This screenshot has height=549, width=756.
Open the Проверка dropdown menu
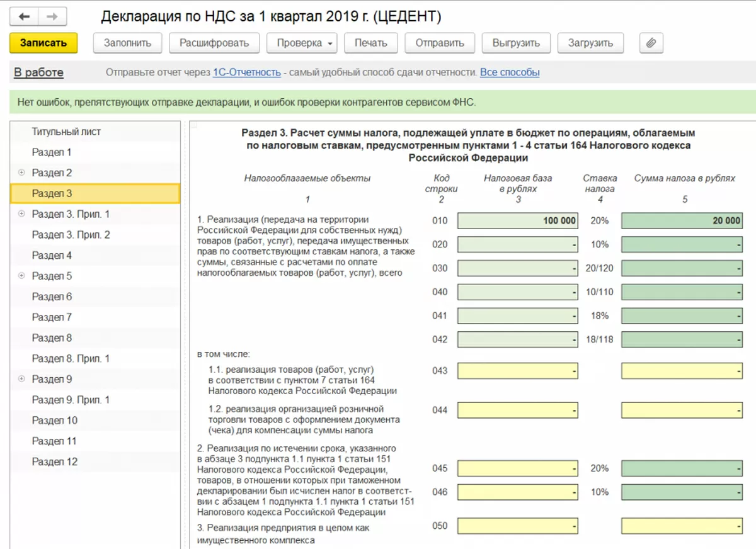click(x=302, y=43)
